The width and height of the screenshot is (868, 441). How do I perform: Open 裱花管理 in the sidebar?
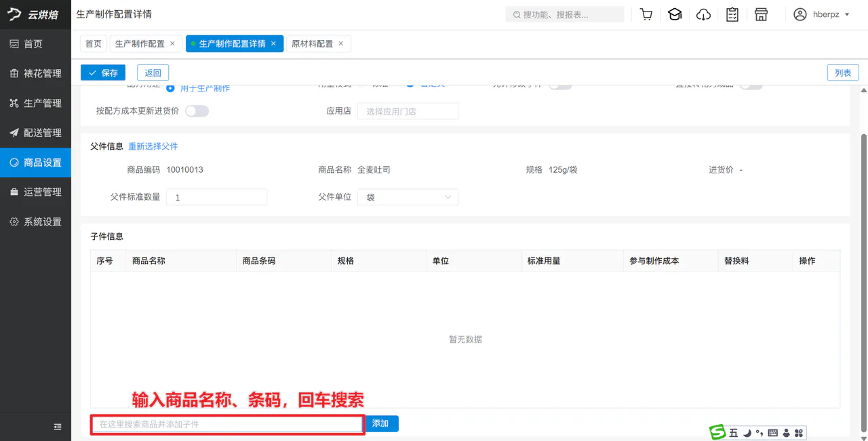[x=35, y=73]
